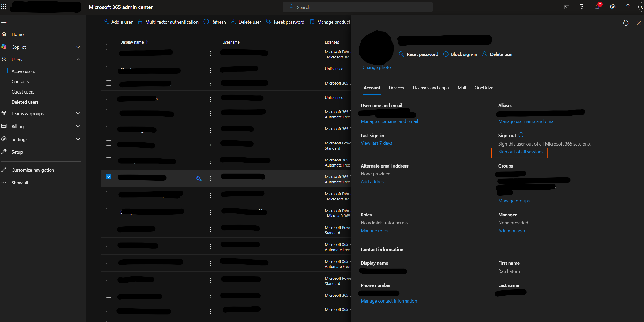Open the app launcher waffle icon
Image resolution: width=644 pixels, height=322 pixels.
click(4, 7)
